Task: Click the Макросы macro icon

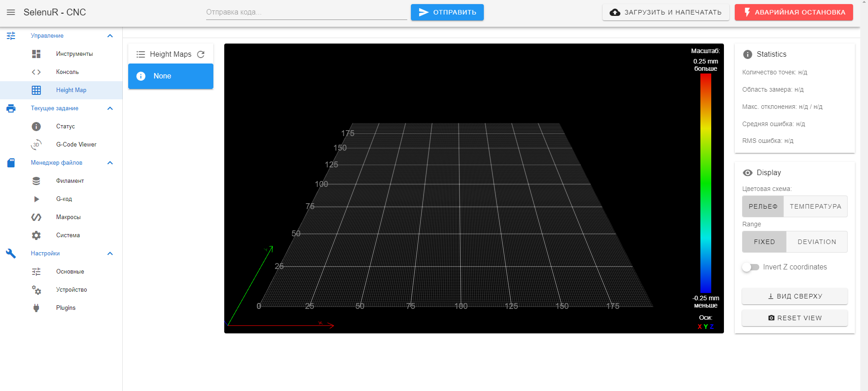Action: pos(36,217)
